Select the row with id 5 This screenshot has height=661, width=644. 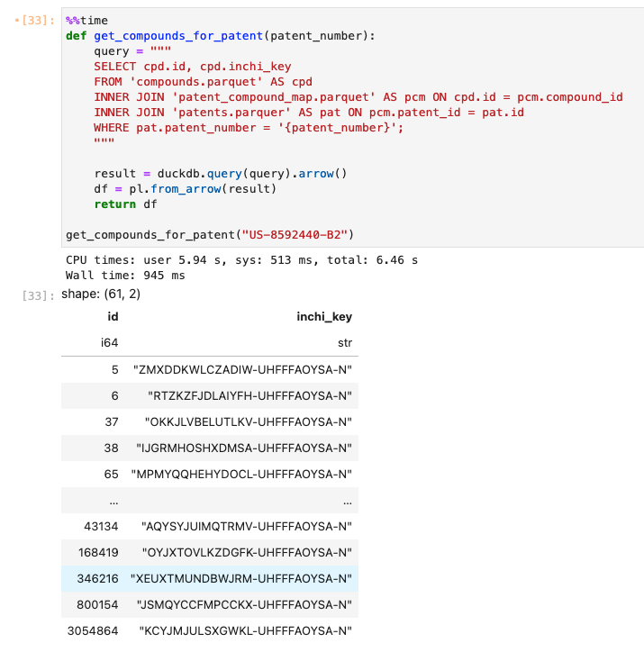tap(210, 370)
